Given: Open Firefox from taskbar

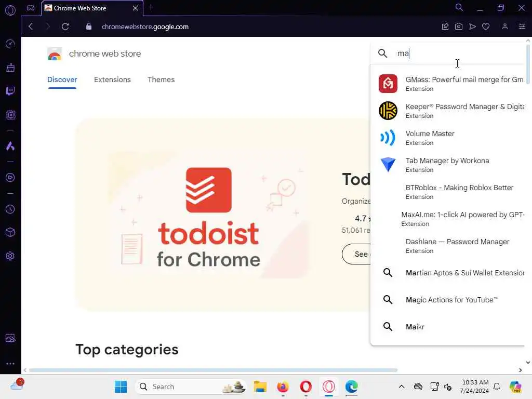Looking at the screenshot, I should (283, 387).
